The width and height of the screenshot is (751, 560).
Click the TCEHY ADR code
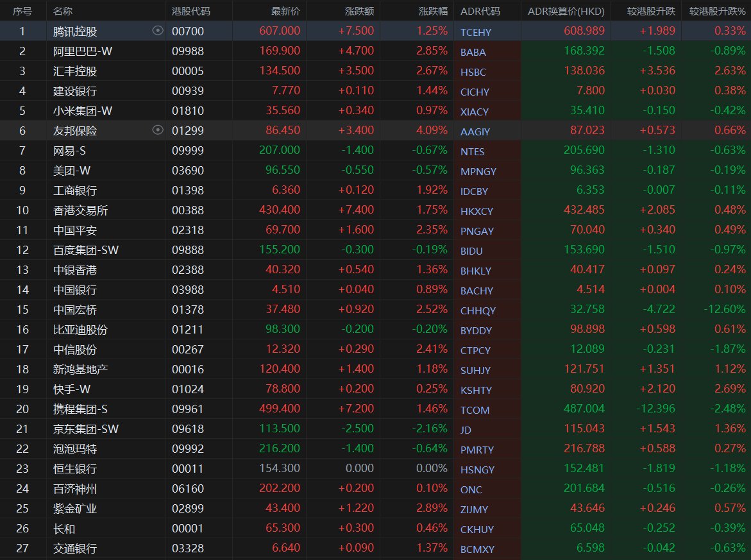click(x=475, y=31)
